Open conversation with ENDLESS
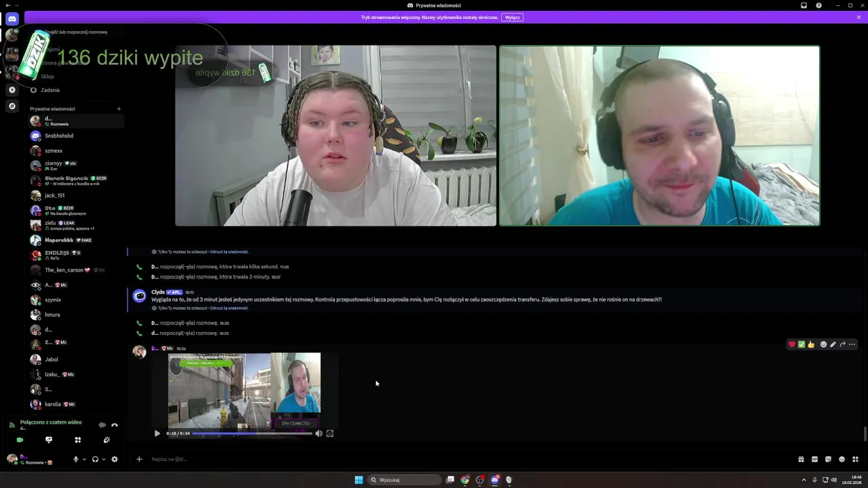The image size is (868, 488). pyautogui.click(x=75, y=255)
